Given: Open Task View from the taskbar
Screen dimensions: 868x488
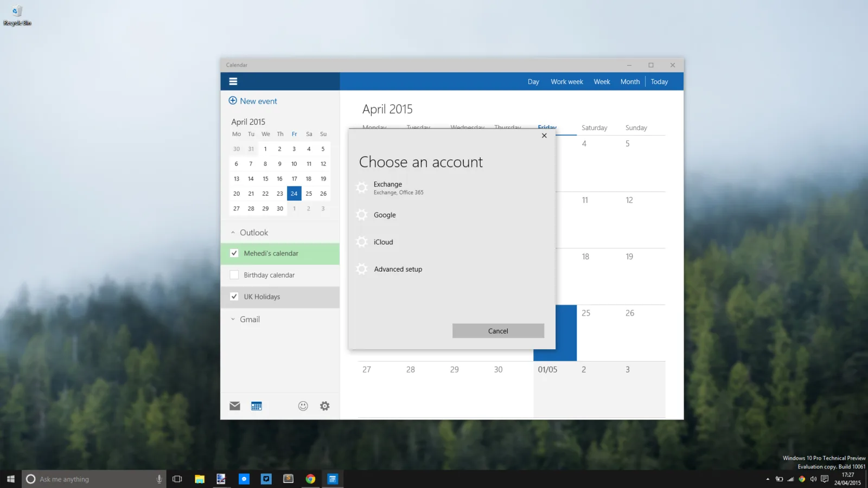Looking at the screenshot, I should pyautogui.click(x=177, y=479).
